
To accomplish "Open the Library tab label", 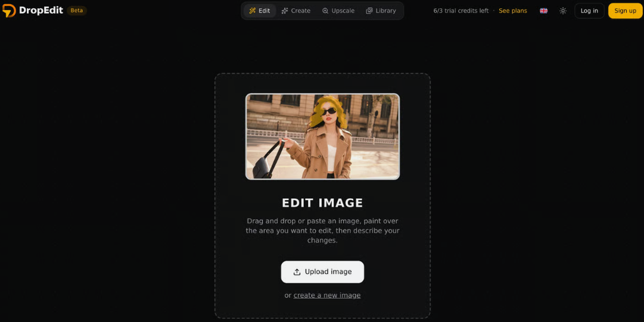I will click(x=385, y=11).
